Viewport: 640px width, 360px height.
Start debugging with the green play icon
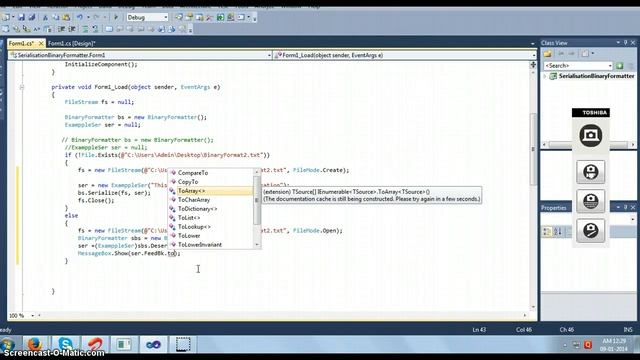click(x=116, y=17)
